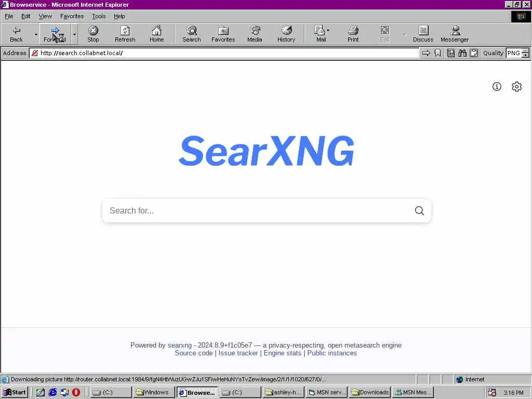532x399 pixels.
Task: Open the Issue tracker link
Action: (x=238, y=353)
